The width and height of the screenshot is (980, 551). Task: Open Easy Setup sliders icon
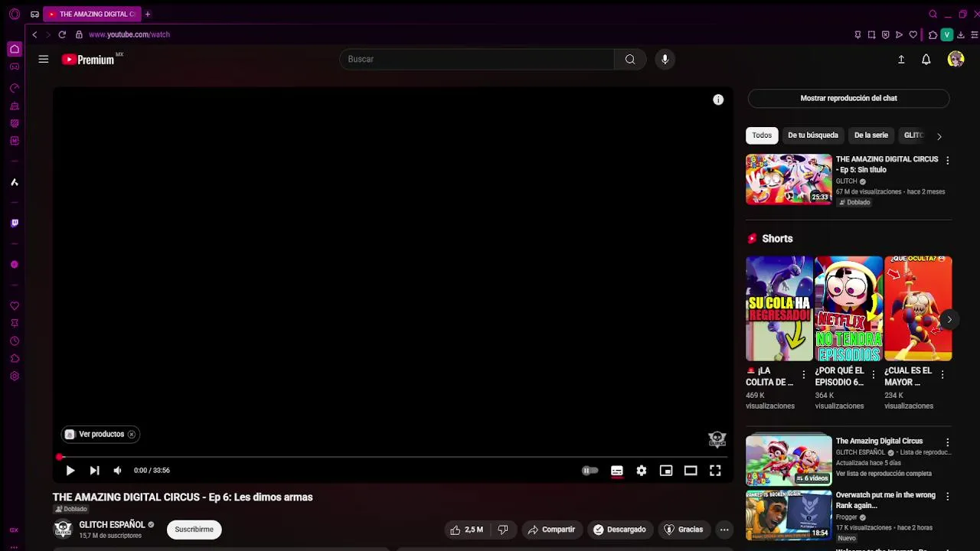(x=974, y=34)
